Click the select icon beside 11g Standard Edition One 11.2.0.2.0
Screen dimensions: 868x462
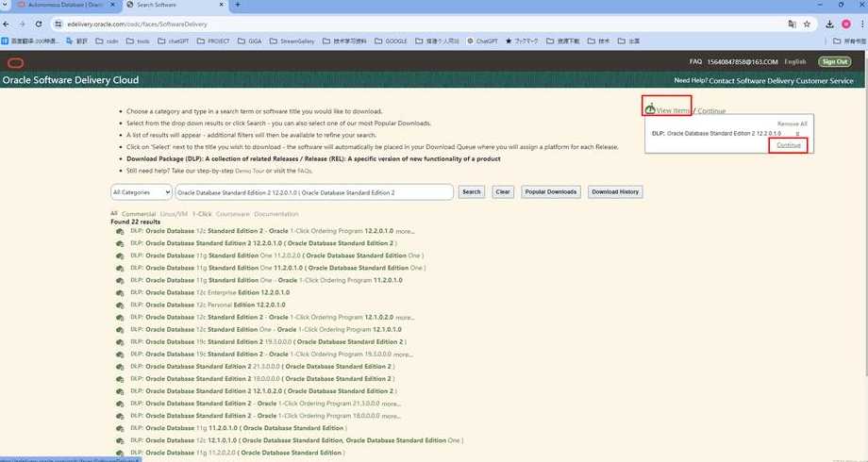(x=120, y=256)
